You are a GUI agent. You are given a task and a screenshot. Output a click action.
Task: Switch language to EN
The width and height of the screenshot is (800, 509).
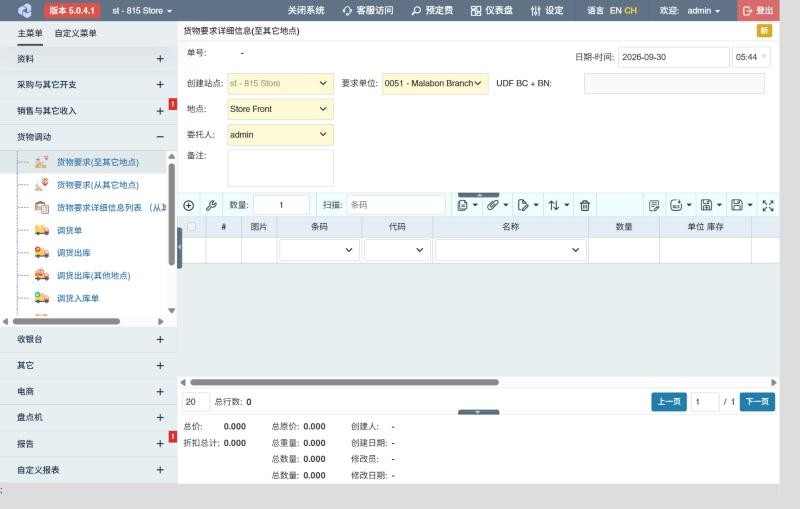615,10
